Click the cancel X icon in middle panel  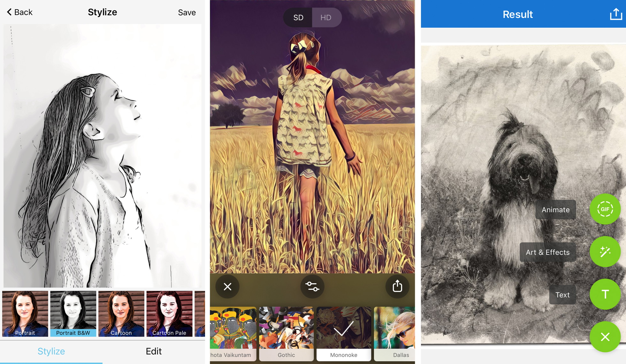227,286
